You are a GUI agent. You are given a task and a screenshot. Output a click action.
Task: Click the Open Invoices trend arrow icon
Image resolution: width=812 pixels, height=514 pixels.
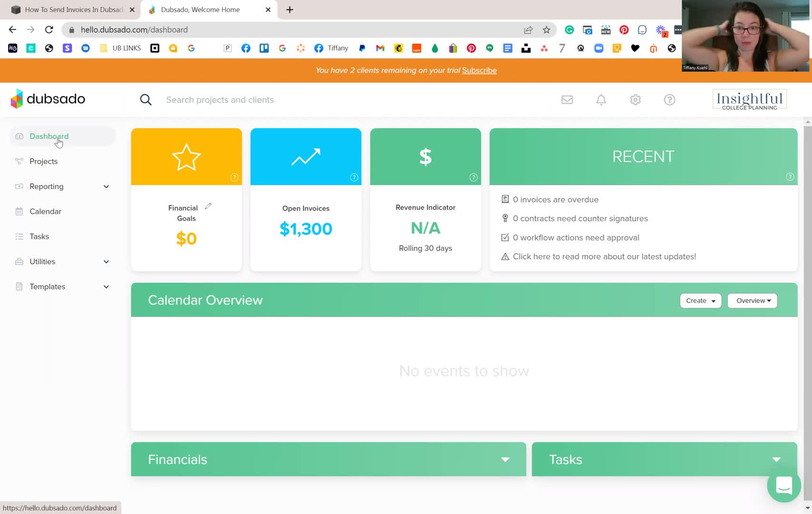point(306,157)
